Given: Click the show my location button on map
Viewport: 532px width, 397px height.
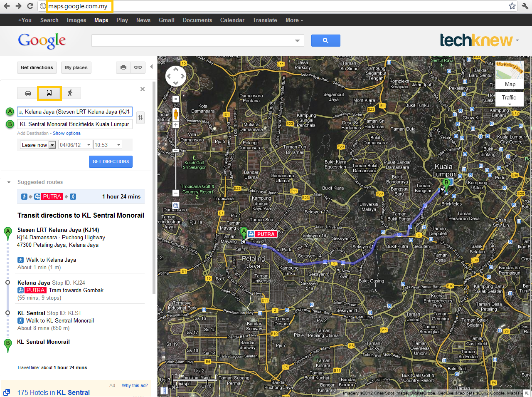Looking at the screenshot, I should 176,99.
